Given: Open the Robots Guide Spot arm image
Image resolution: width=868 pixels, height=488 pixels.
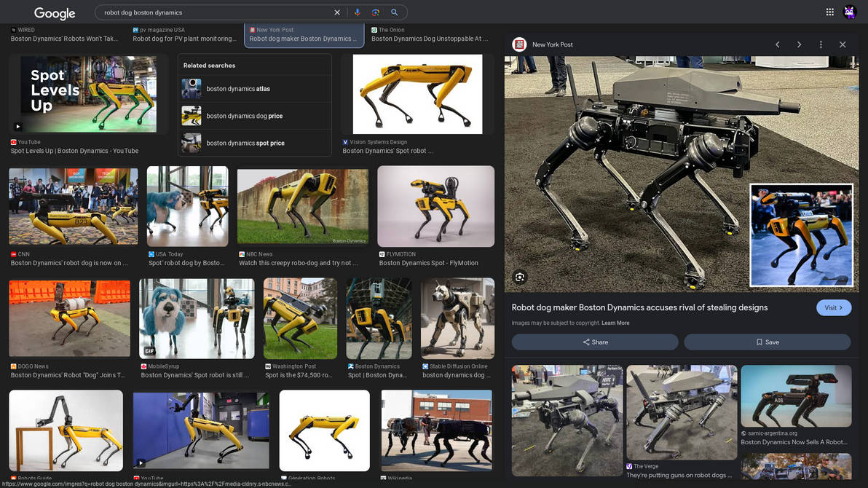Looking at the screenshot, I should coord(66,430).
